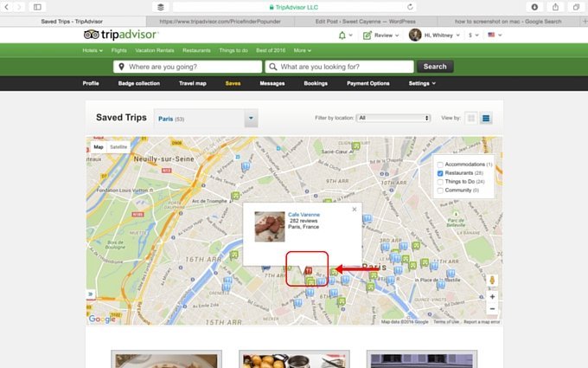Switch to list view icon
The width and height of the screenshot is (588, 368).
(x=486, y=119)
